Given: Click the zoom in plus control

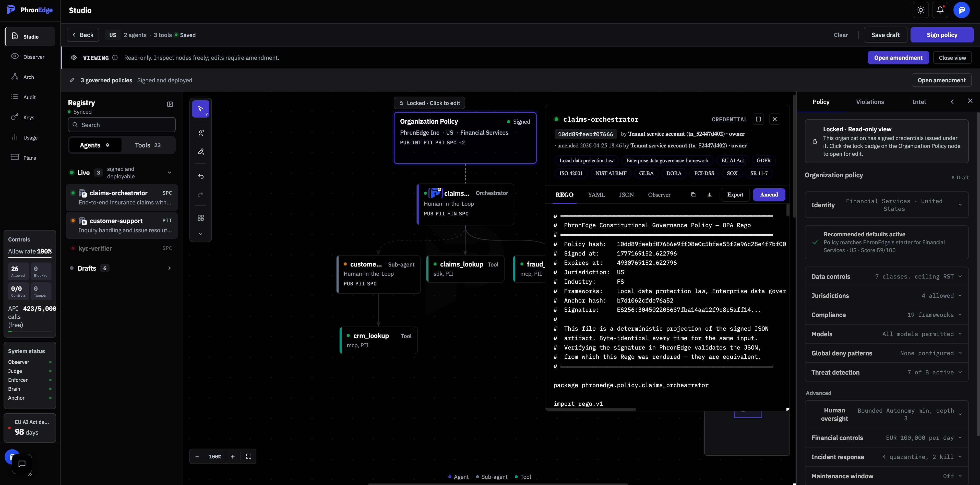Looking at the screenshot, I should coord(233,456).
